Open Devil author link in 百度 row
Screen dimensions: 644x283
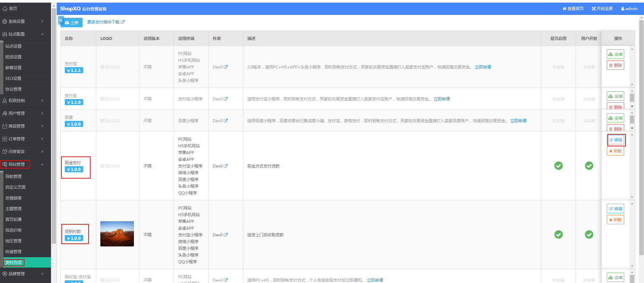[x=220, y=121]
